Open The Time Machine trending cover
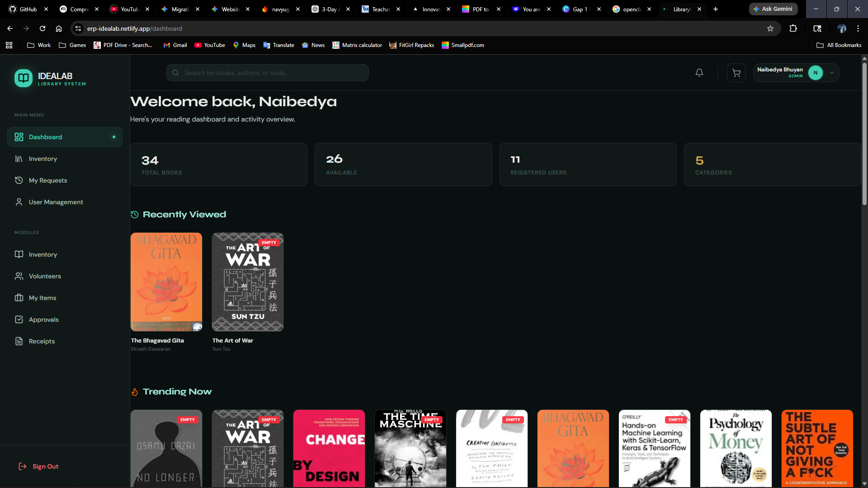This screenshot has height=488, width=868. point(410,448)
